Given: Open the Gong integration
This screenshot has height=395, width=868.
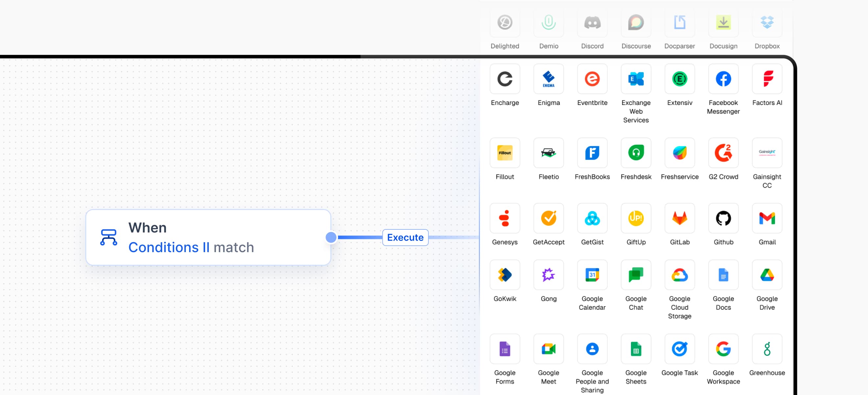Looking at the screenshot, I should pyautogui.click(x=548, y=275).
